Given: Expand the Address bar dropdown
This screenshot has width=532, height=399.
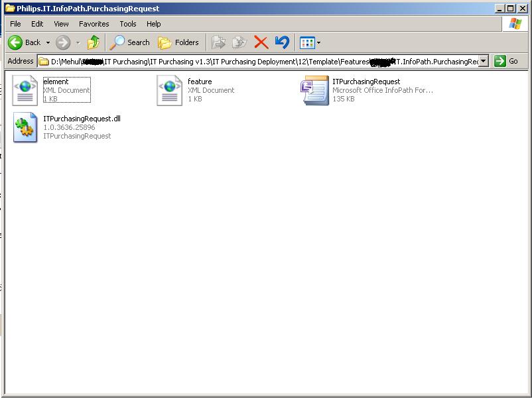Looking at the screenshot, I should [x=484, y=61].
